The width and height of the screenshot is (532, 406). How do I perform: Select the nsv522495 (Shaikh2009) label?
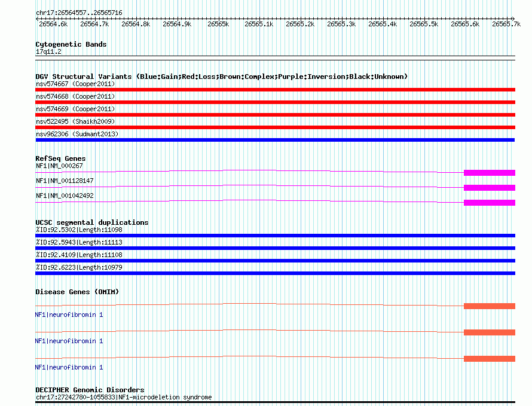click(75, 121)
